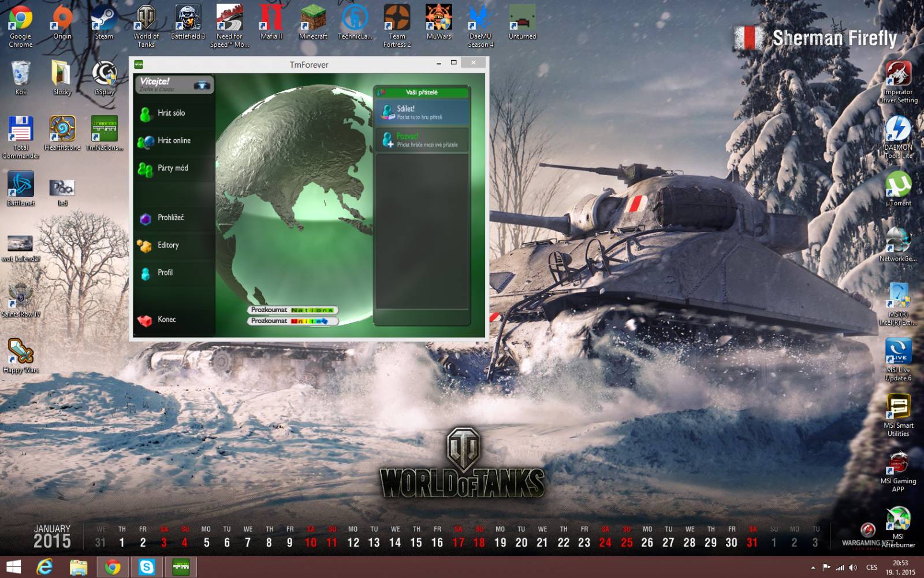Image resolution: width=924 pixels, height=578 pixels.
Task: Launch Mafia II from desktop
Action: coord(271,23)
